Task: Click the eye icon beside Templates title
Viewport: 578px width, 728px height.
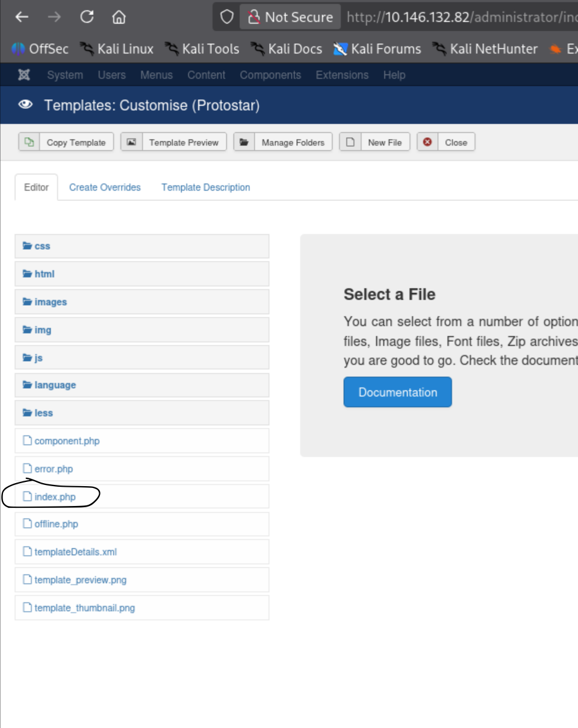Action: pos(25,105)
